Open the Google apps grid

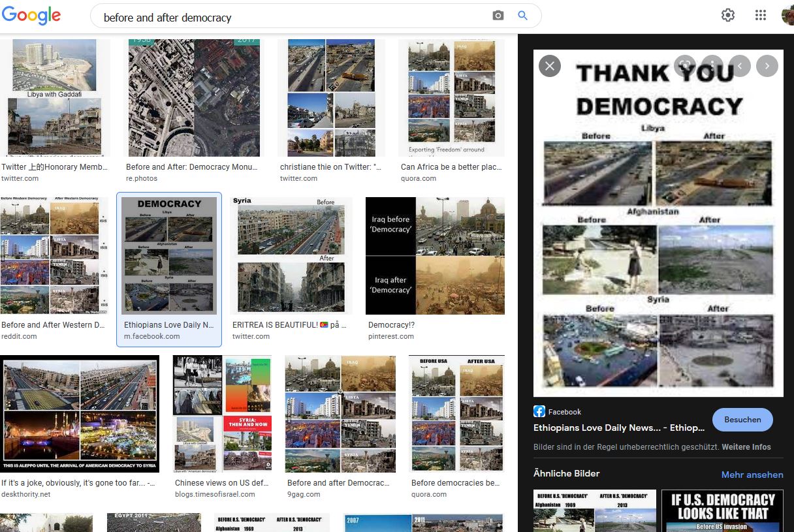coord(761,16)
